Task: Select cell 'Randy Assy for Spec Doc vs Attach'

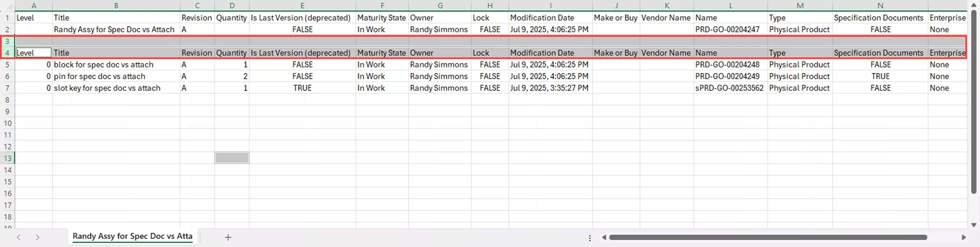Action: (x=116, y=30)
